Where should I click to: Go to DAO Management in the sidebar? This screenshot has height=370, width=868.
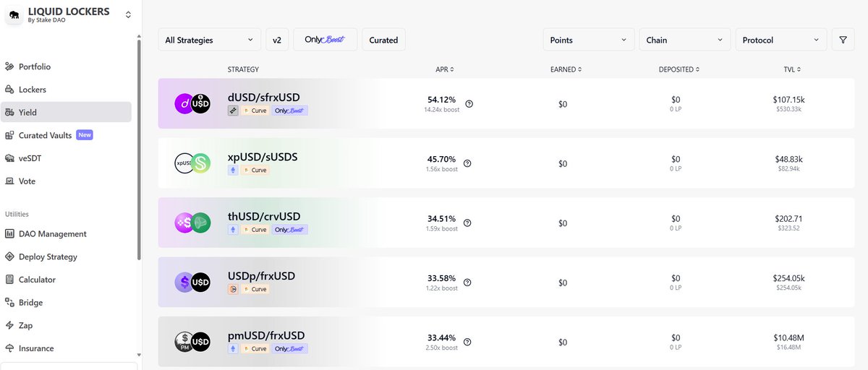tap(53, 234)
